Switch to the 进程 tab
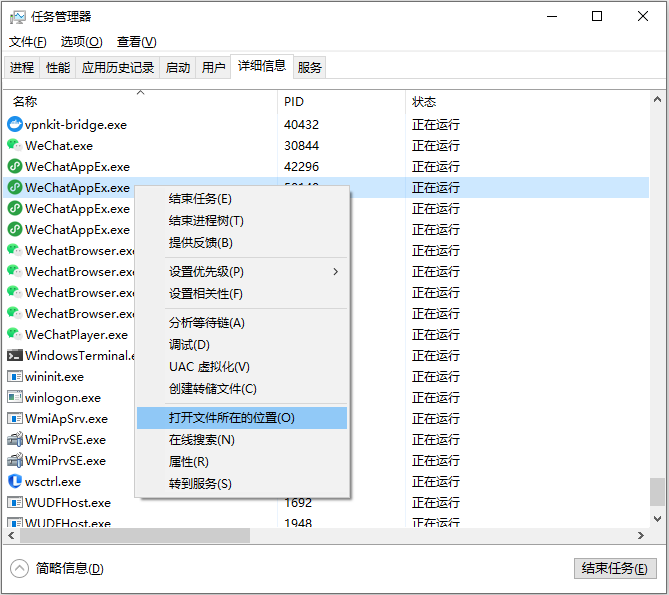The height and width of the screenshot is (595, 669). pyautogui.click(x=22, y=67)
